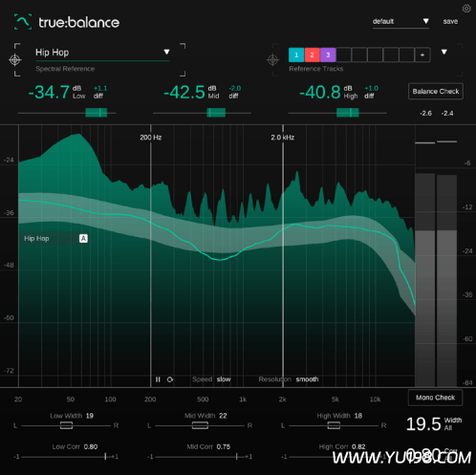Viewport: 476px width, 475px height.
Task: Click the High diff +1.0 value
Action: [371, 88]
